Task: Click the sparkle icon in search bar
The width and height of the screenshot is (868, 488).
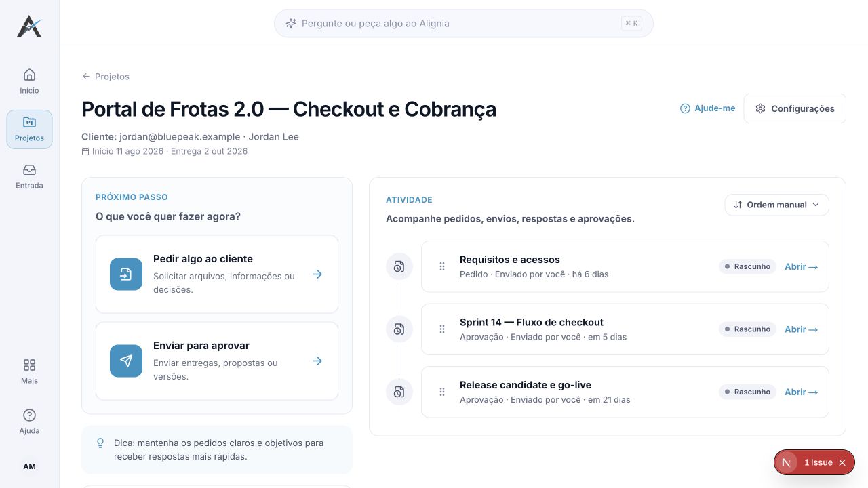Action: [x=291, y=23]
